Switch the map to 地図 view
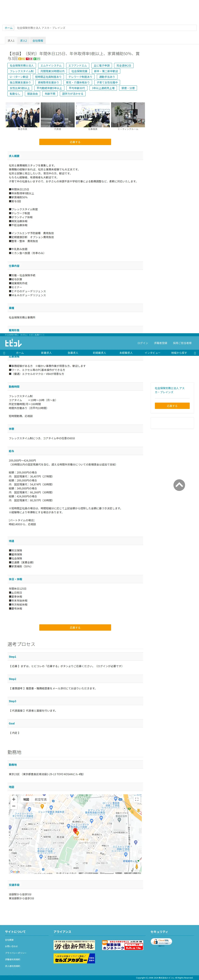This screenshot has width=199, height=980. [x=26, y=799]
